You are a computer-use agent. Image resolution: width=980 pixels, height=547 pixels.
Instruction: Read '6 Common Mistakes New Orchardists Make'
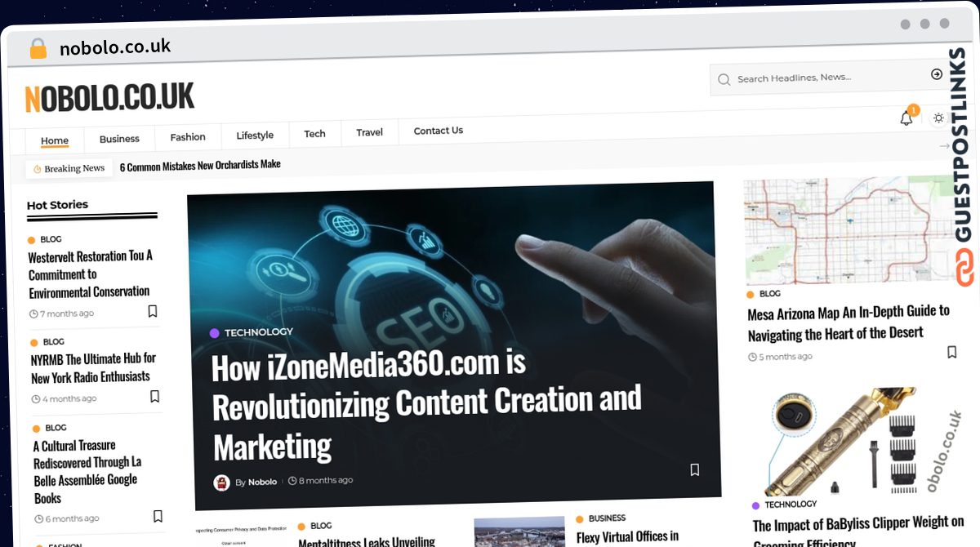(x=200, y=166)
